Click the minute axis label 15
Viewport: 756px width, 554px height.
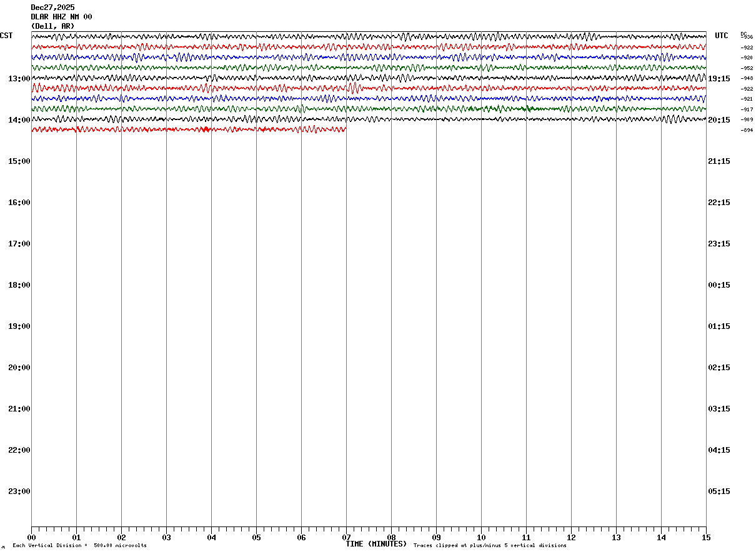click(706, 538)
